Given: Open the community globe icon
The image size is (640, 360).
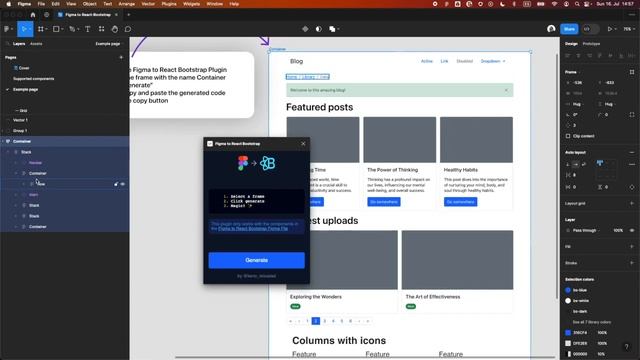Looking at the screenshot, I should point(47,15).
